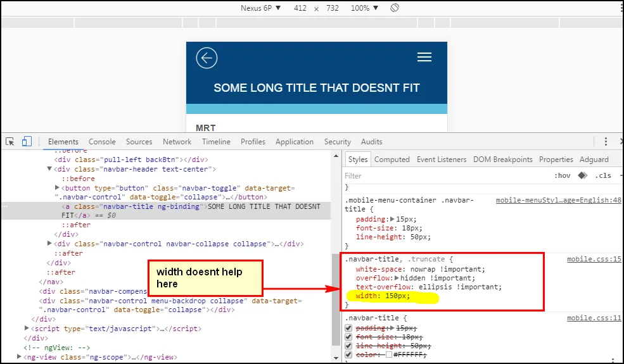
Task: Open the hamburger menu in mobile preview
Action: click(x=424, y=57)
